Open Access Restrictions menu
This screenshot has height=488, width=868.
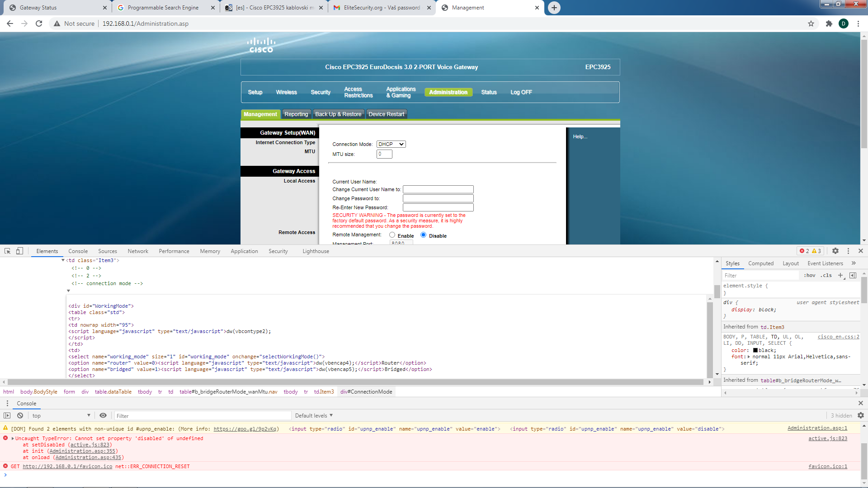[x=359, y=92]
